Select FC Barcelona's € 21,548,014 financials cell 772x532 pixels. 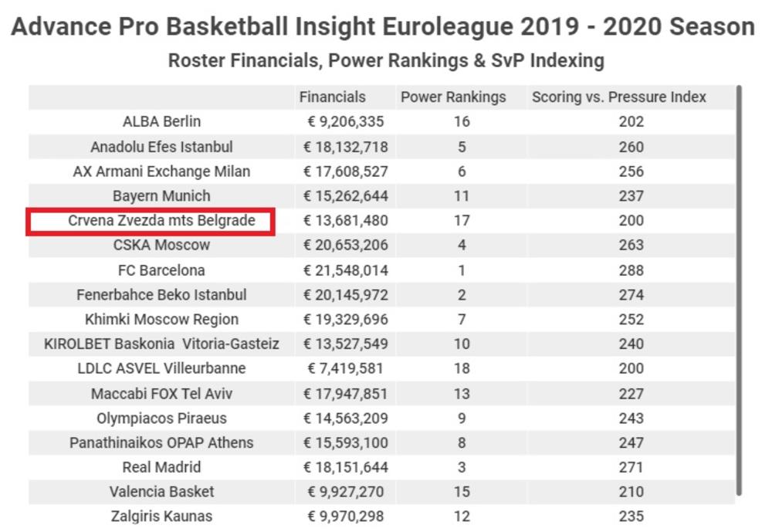pos(345,270)
